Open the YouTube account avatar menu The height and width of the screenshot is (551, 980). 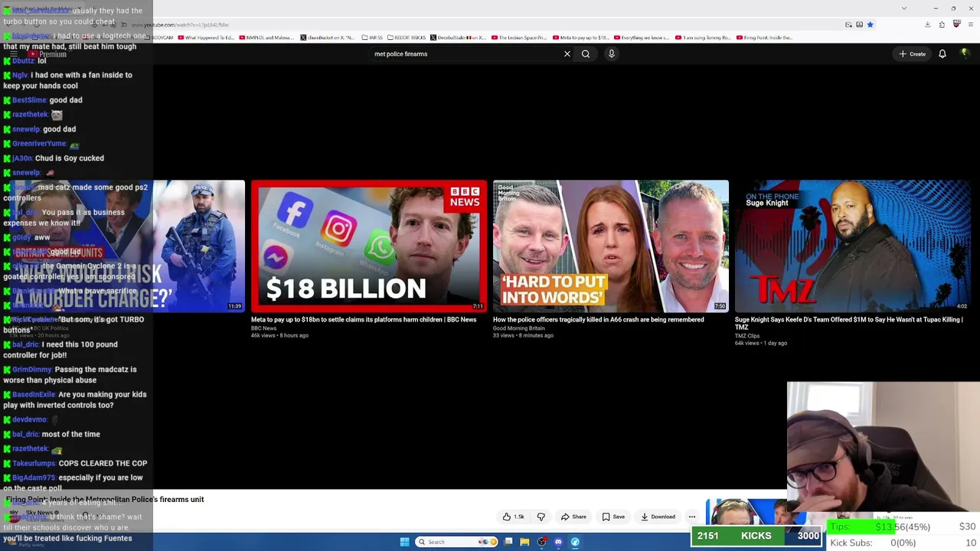point(965,54)
